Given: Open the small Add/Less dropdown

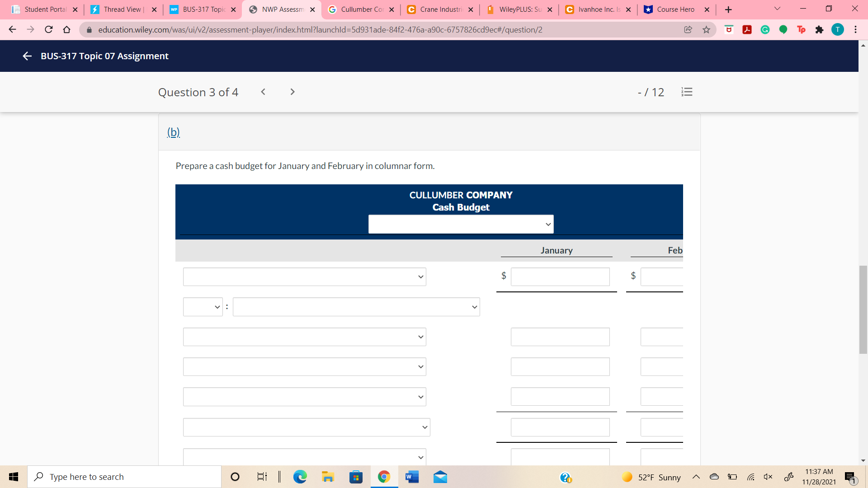Looking at the screenshot, I should coord(203,307).
